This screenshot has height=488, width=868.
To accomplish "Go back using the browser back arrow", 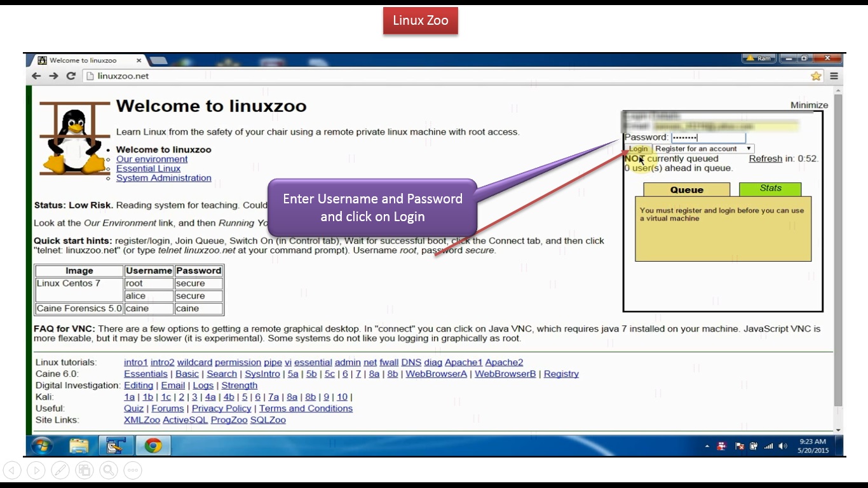I will point(36,76).
